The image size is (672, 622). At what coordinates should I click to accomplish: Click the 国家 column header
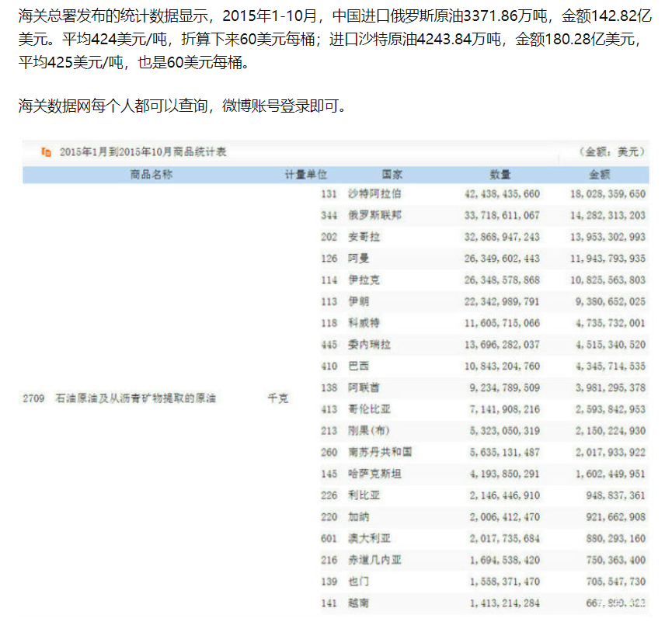tap(392, 175)
